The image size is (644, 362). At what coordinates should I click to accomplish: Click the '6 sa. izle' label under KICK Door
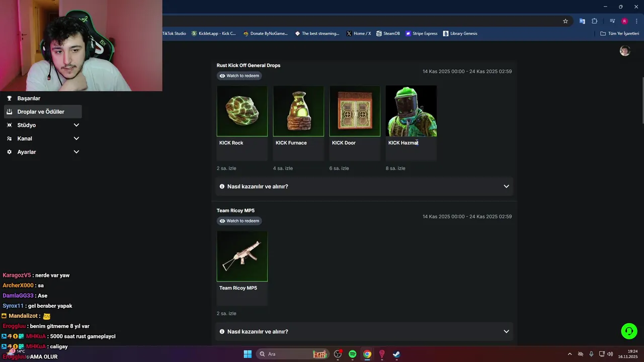tap(339, 168)
